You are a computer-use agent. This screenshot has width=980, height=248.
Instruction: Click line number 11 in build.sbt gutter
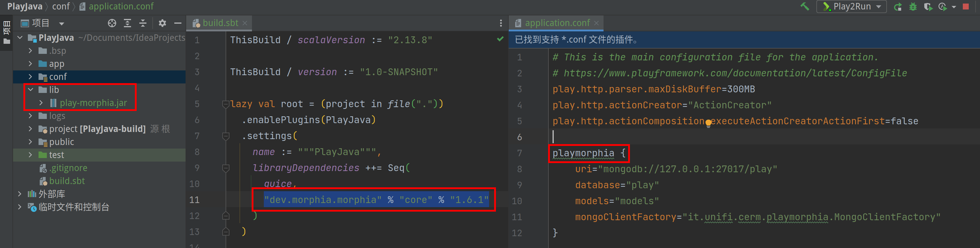[x=194, y=200]
